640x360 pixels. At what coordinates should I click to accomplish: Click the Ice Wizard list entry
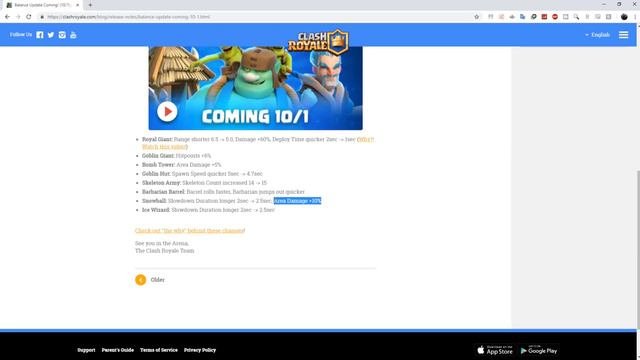[x=208, y=210]
